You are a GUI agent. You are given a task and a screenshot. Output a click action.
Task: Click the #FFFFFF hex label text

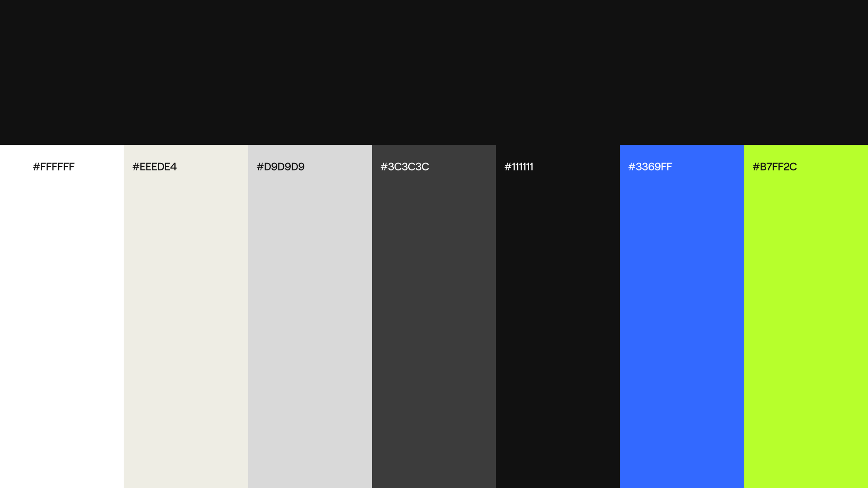pyautogui.click(x=53, y=167)
